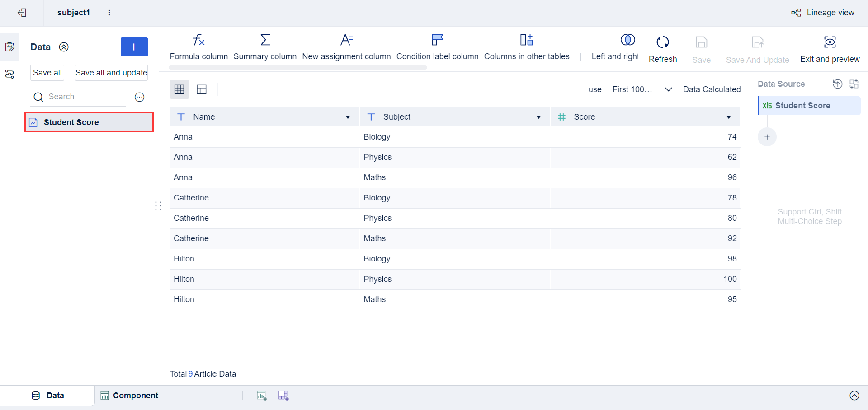This screenshot has width=868, height=410.
Task: Select the Formula column tool
Action: pos(199,47)
